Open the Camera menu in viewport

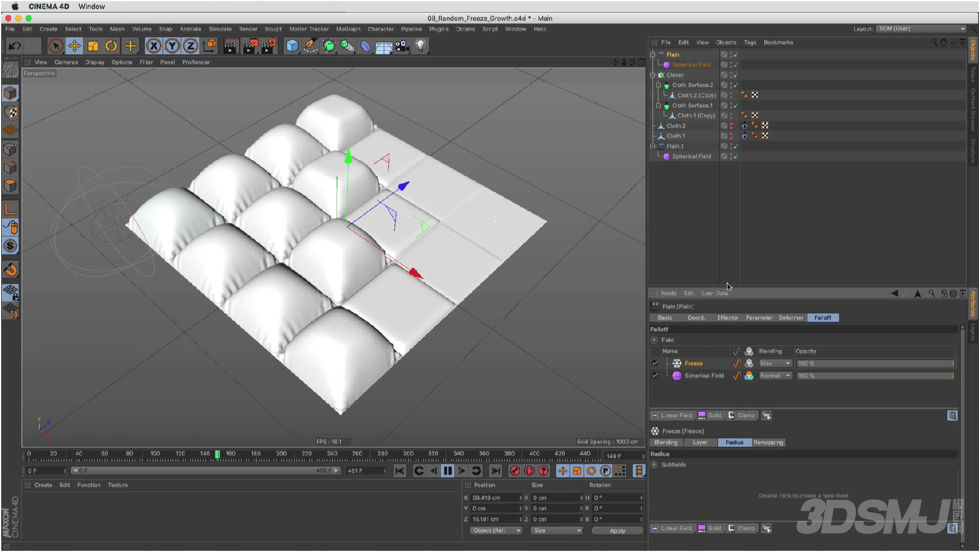66,62
